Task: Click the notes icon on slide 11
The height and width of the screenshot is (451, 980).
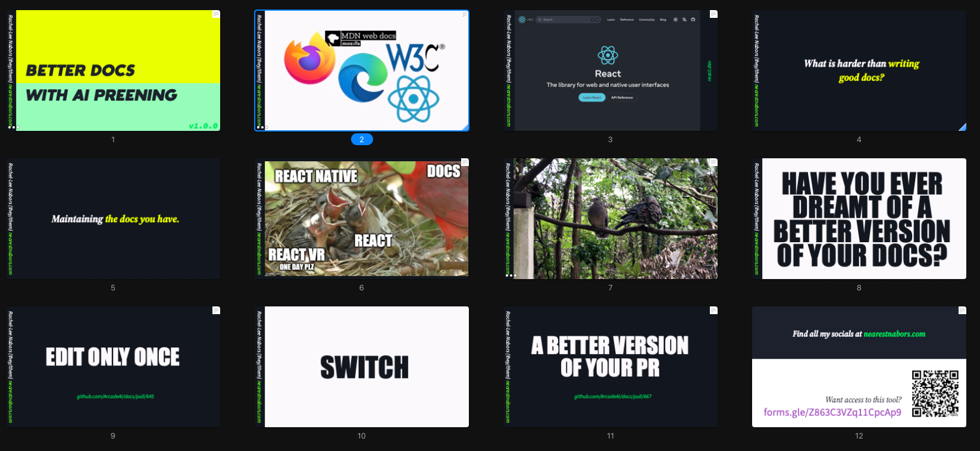Action: click(x=713, y=311)
